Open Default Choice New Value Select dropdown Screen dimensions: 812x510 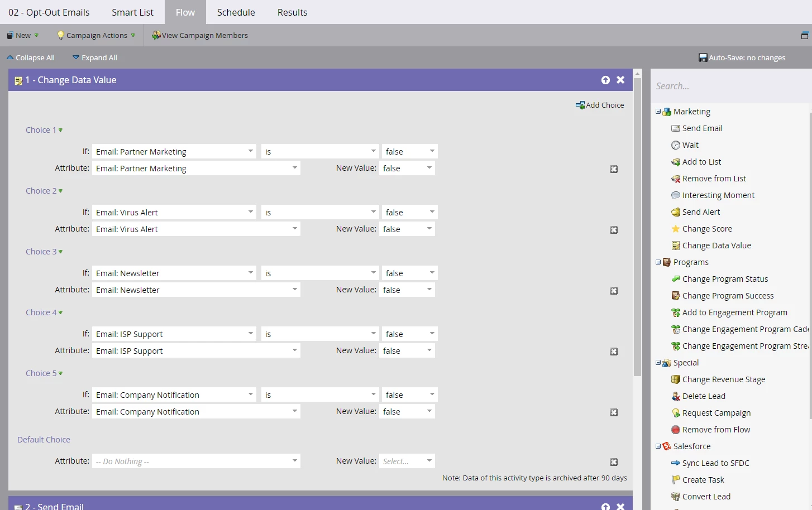pyautogui.click(x=429, y=461)
